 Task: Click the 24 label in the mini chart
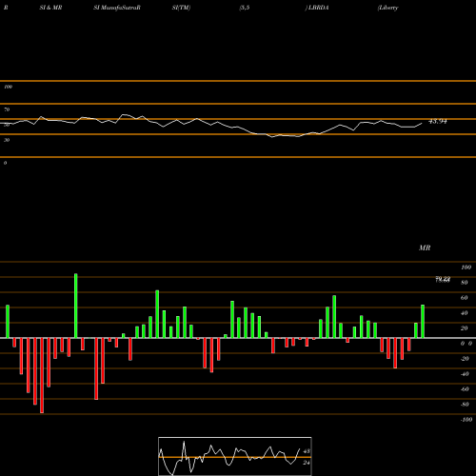307,463
